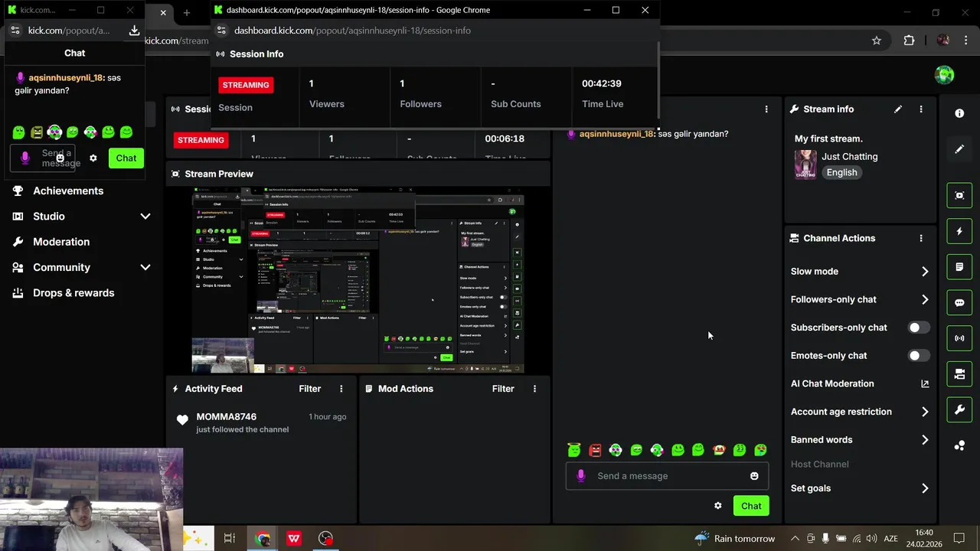Click session-info popout address bar URL
Screen dimensions: 980x551
pyautogui.click(x=352, y=31)
